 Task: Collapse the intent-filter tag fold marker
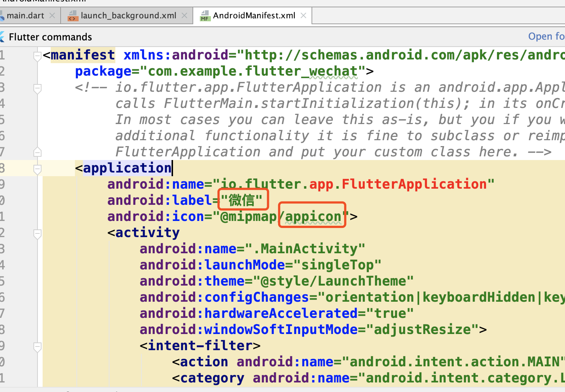(x=37, y=347)
